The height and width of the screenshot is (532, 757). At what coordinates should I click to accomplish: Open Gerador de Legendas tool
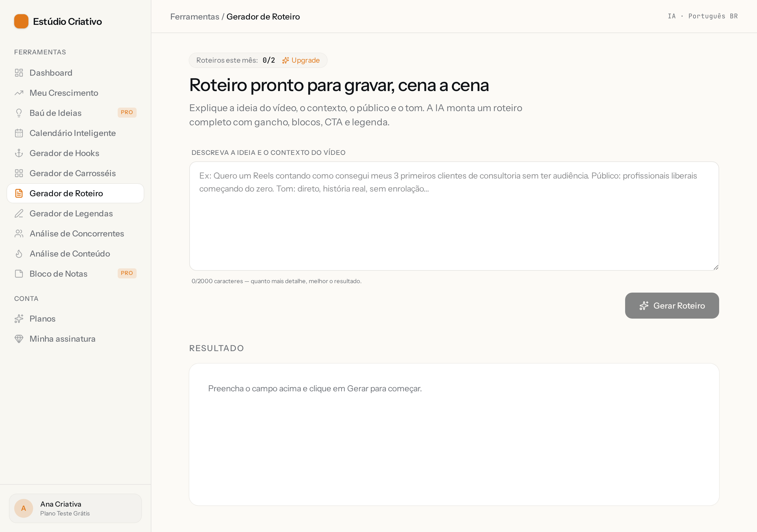75,214
